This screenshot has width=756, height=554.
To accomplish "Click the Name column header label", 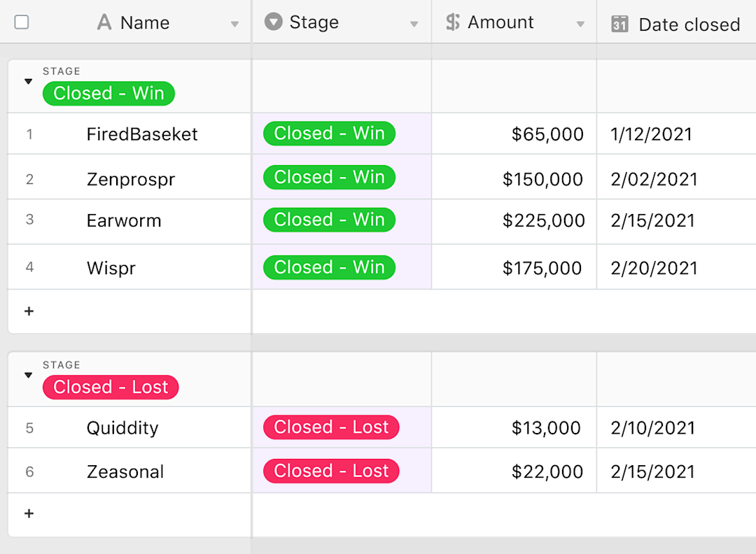I will (x=143, y=22).
